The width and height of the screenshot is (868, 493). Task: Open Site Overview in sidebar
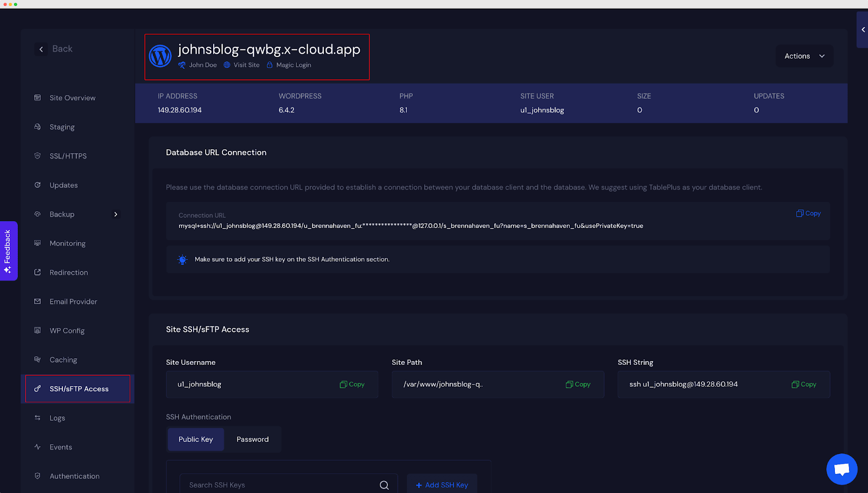tap(72, 98)
